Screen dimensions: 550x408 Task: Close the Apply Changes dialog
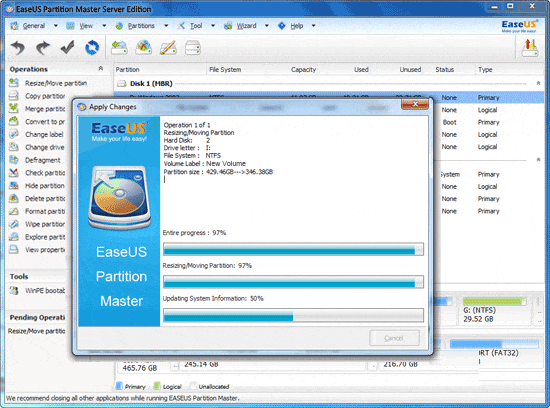click(x=415, y=104)
